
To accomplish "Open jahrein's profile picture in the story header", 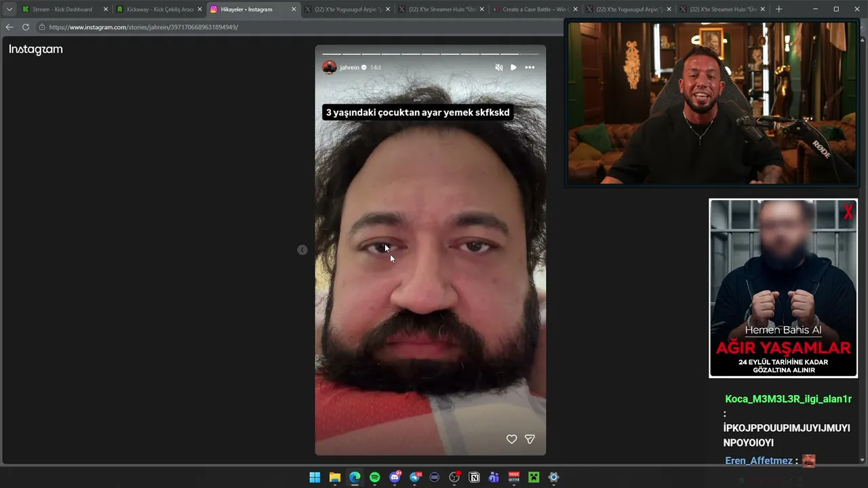I will (x=330, y=67).
